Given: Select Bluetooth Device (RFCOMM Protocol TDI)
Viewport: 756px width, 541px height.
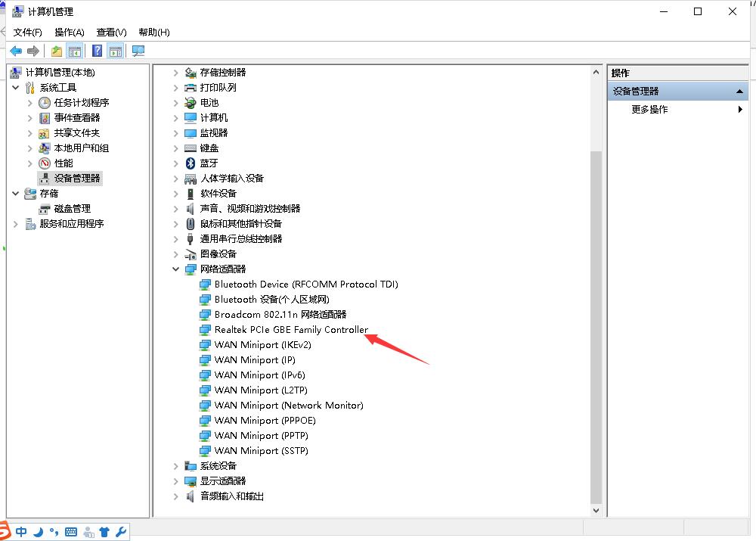Looking at the screenshot, I should (x=306, y=284).
